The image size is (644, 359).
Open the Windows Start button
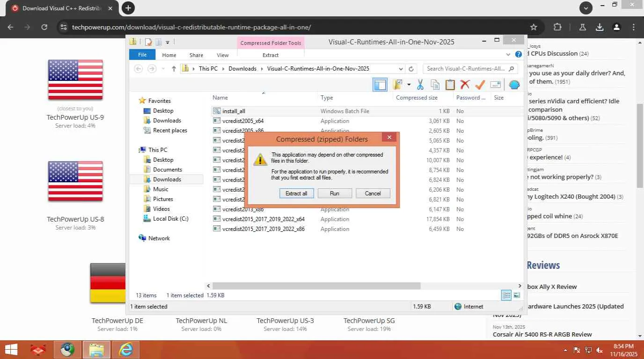click(10, 350)
